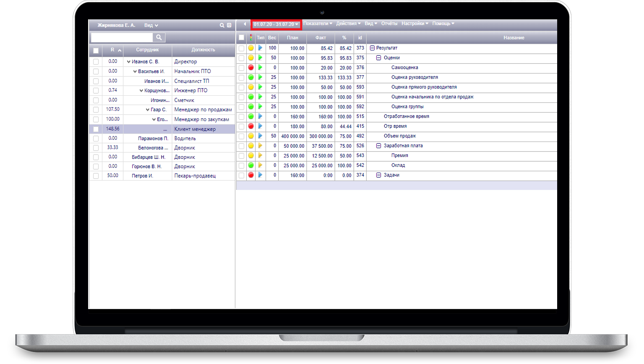This screenshot has height=364, width=644.
Task: Check the box for the Директор Иванов С. В. row
Action: coord(96,62)
